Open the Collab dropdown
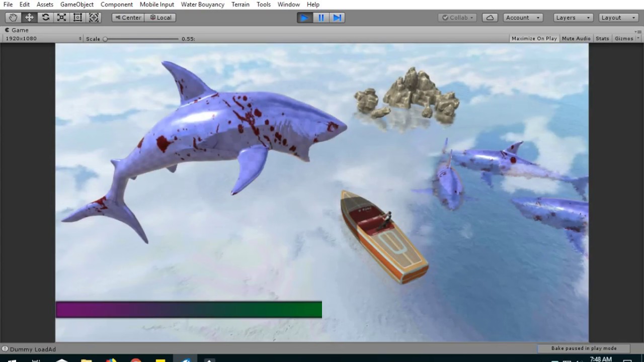This screenshot has width=644, height=362. (458, 17)
